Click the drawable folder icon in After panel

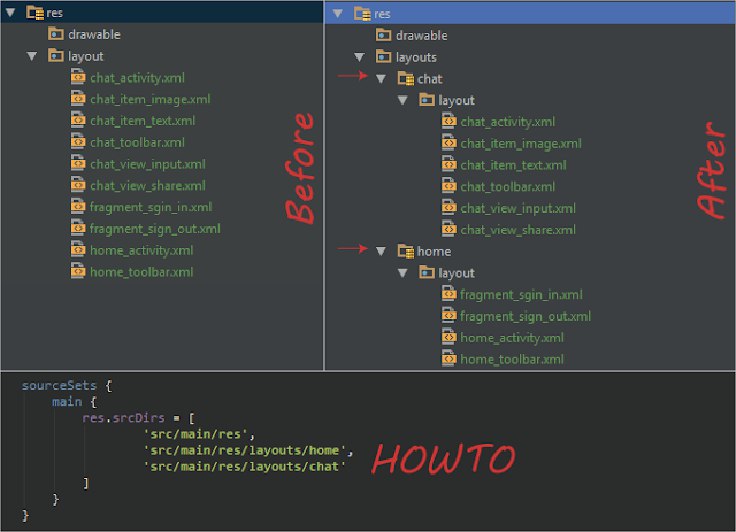point(383,35)
